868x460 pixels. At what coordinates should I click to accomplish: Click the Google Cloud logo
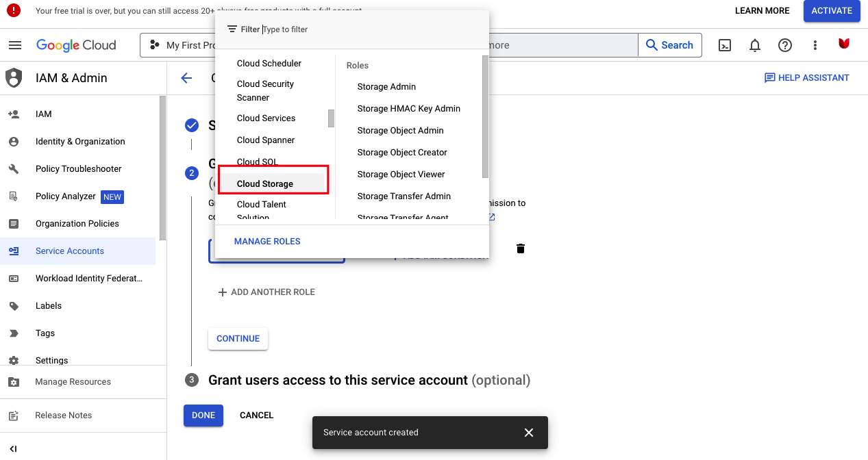click(76, 45)
